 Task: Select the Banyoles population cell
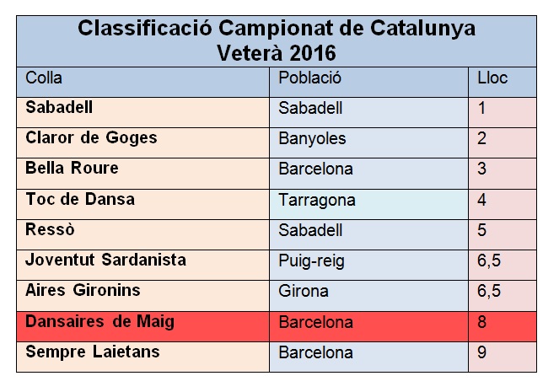tap(369, 143)
